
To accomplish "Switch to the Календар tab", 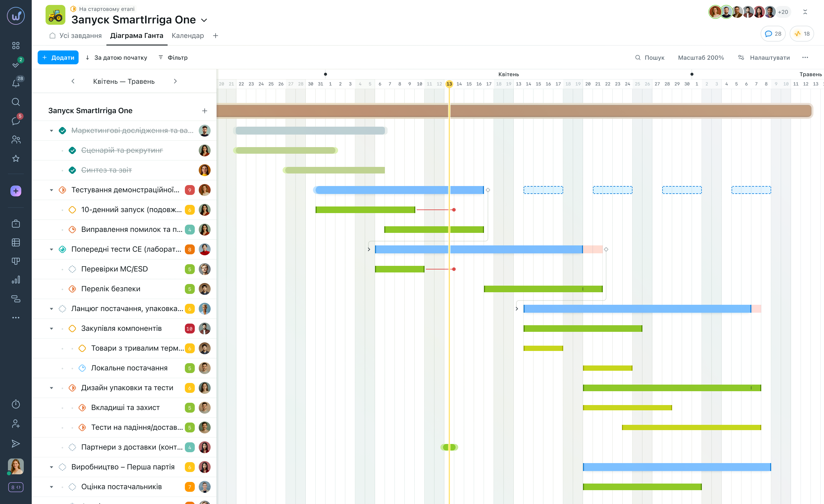I will (x=188, y=35).
